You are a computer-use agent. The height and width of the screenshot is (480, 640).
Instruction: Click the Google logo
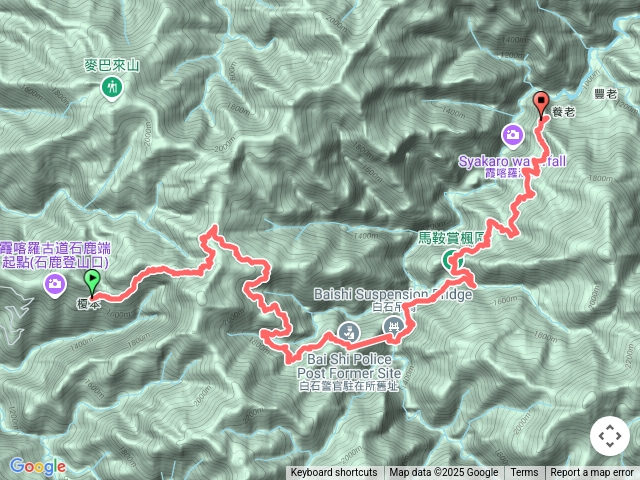(x=38, y=466)
